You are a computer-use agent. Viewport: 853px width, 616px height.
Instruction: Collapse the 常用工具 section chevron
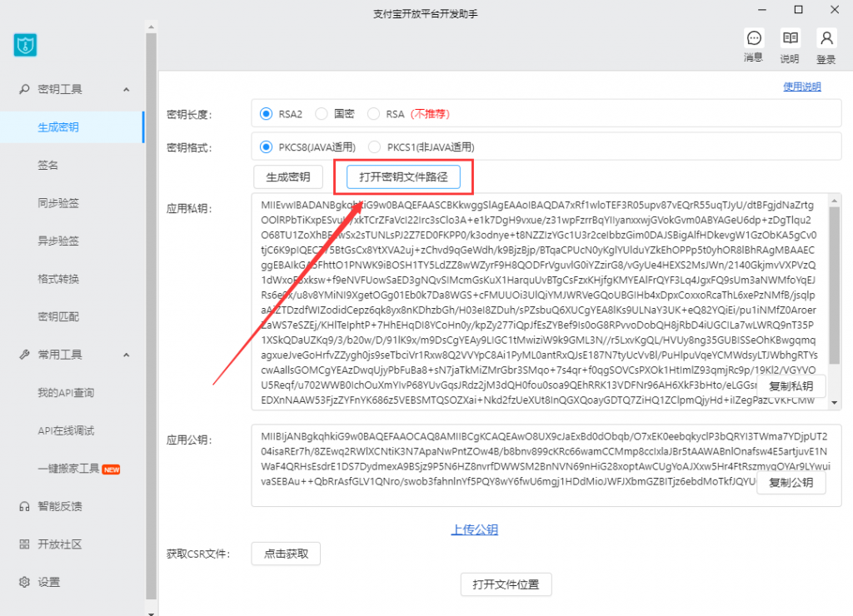[127, 355]
